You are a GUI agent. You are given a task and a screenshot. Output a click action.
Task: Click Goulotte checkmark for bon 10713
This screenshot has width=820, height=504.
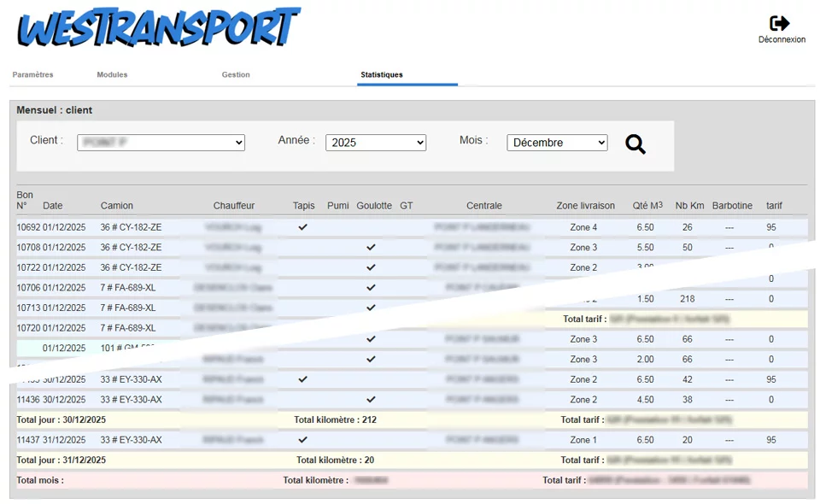point(371,308)
